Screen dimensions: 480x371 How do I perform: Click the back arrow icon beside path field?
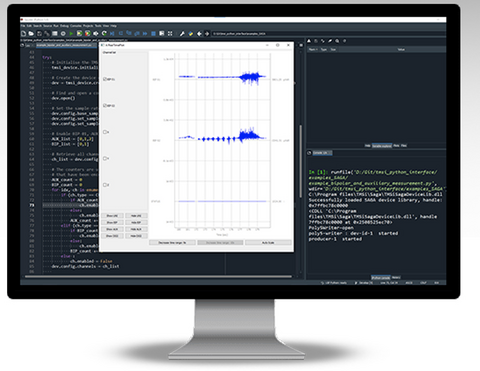(x=199, y=34)
